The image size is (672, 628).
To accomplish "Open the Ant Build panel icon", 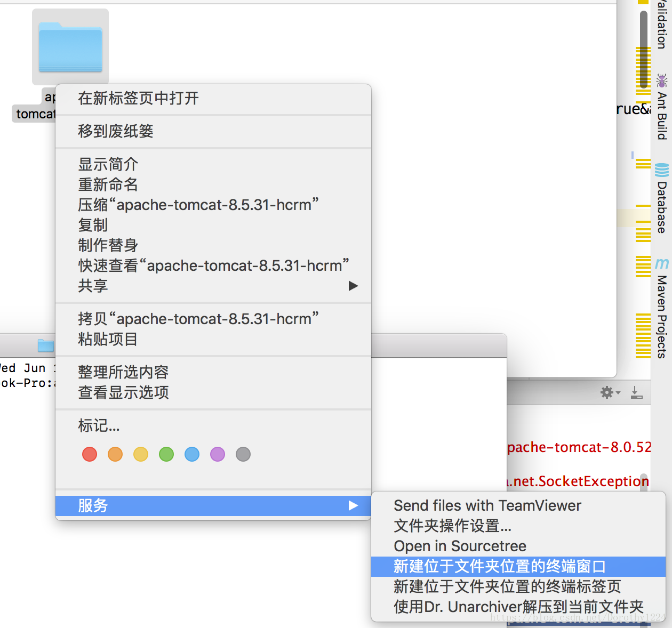I will click(662, 81).
